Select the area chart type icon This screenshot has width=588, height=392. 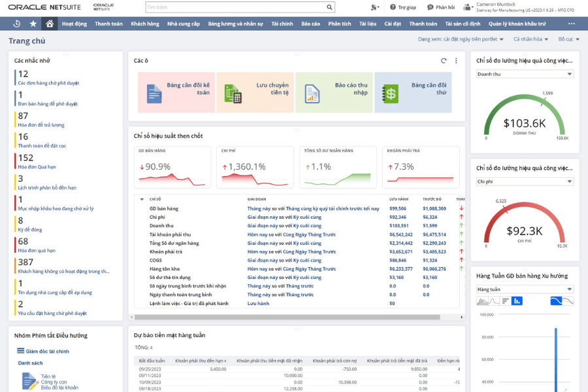(482, 301)
